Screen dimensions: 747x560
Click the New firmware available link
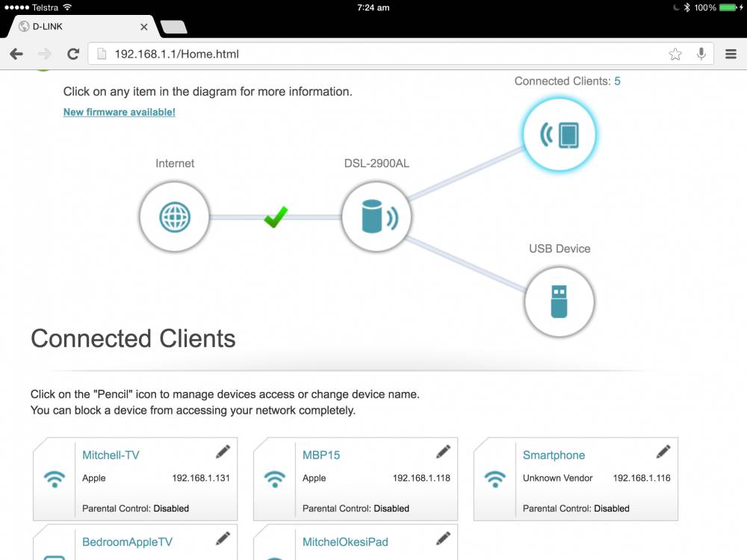click(119, 112)
